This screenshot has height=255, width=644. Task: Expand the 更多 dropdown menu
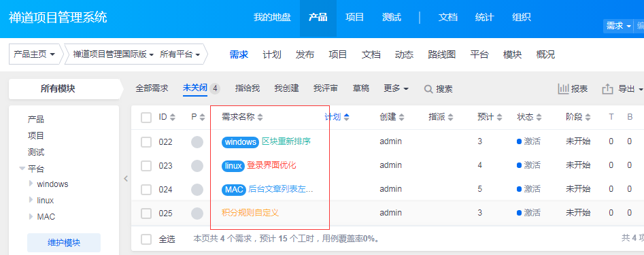pos(396,88)
